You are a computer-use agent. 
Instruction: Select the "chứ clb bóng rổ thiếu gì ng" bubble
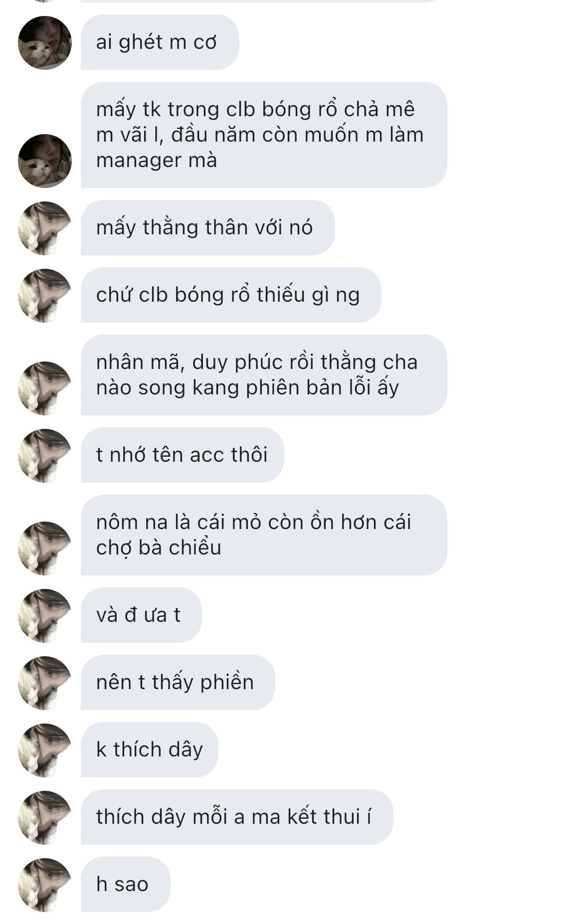coord(231,295)
